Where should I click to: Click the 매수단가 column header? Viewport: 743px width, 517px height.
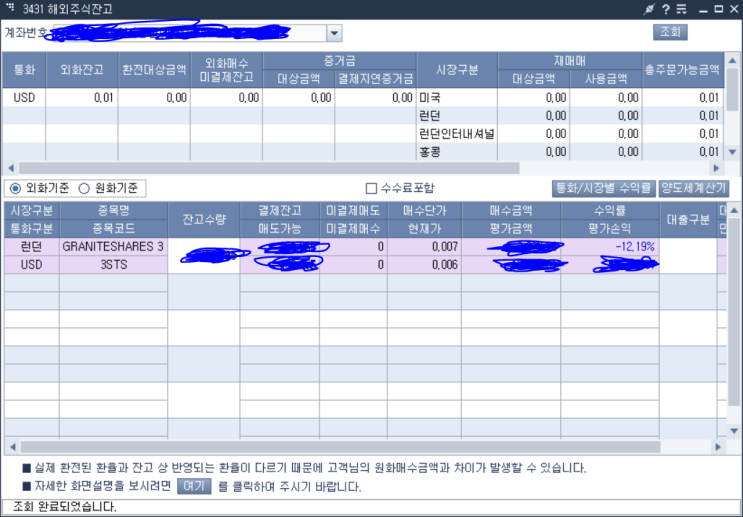tap(425, 211)
